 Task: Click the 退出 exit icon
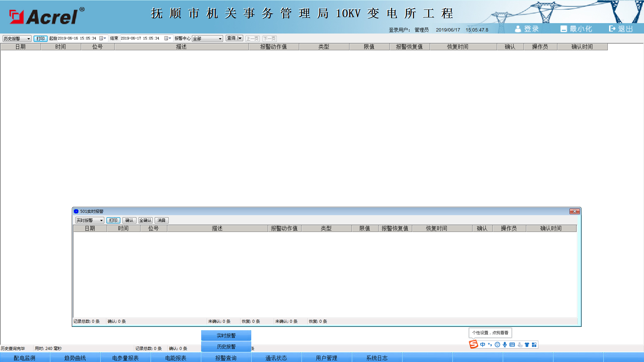pyautogui.click(x=612, y=29)
